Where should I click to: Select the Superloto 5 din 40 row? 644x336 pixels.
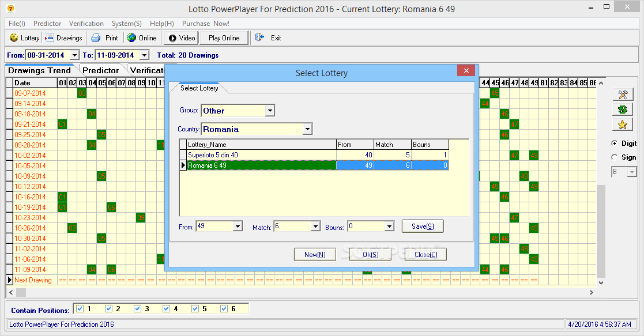pyautogui.click(x=314, y=155)
